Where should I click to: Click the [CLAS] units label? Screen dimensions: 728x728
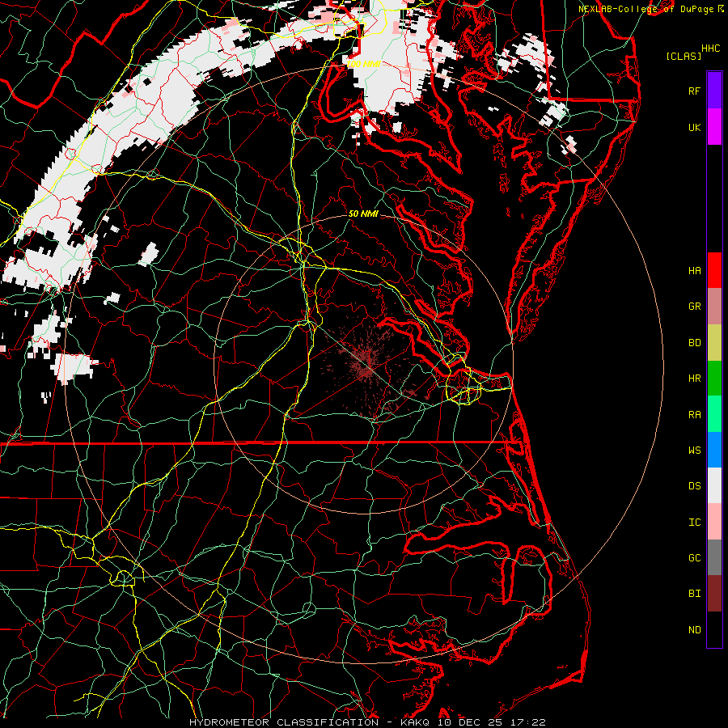tap(684, 56)
